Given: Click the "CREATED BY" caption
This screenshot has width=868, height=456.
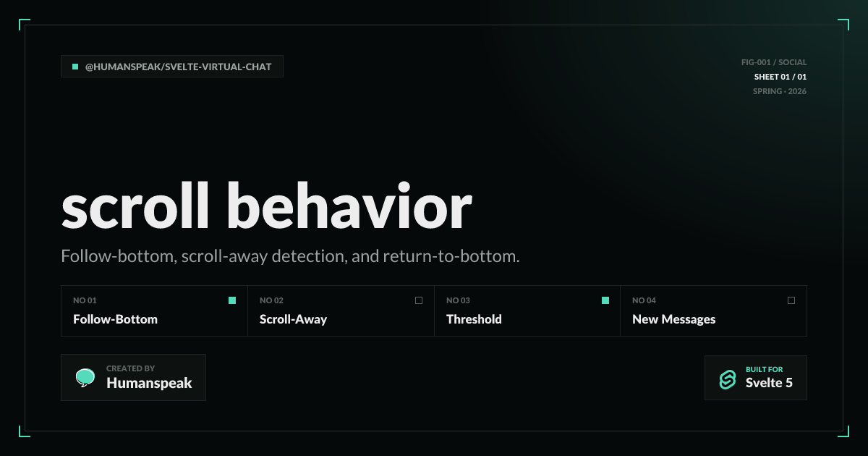Looking at the screenshot, I should pos(131,368).
